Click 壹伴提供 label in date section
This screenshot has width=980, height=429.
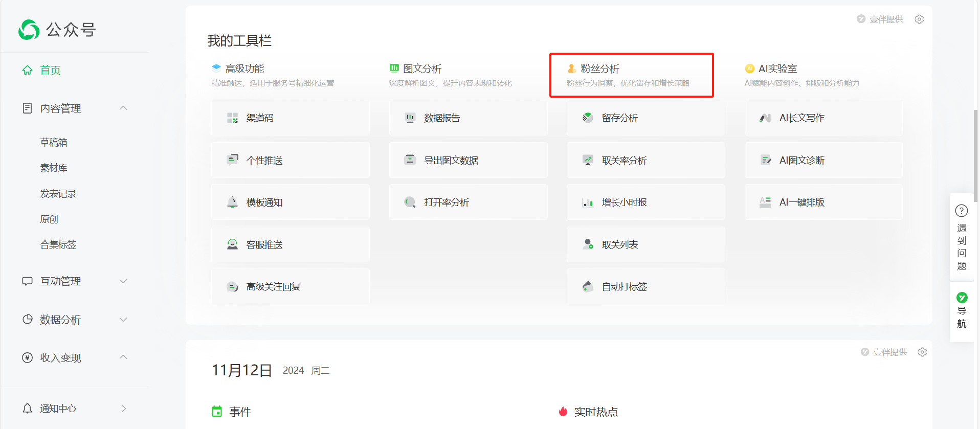pos(889,352)
